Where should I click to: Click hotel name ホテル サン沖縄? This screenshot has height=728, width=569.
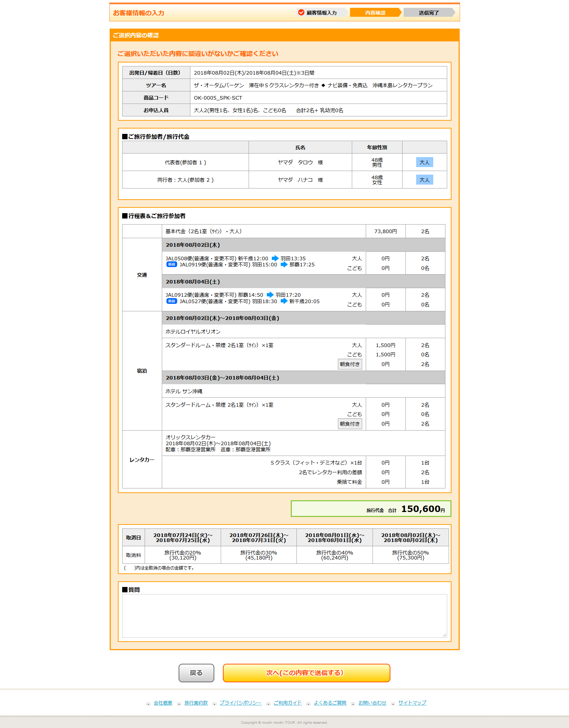[x=184, y=391]
